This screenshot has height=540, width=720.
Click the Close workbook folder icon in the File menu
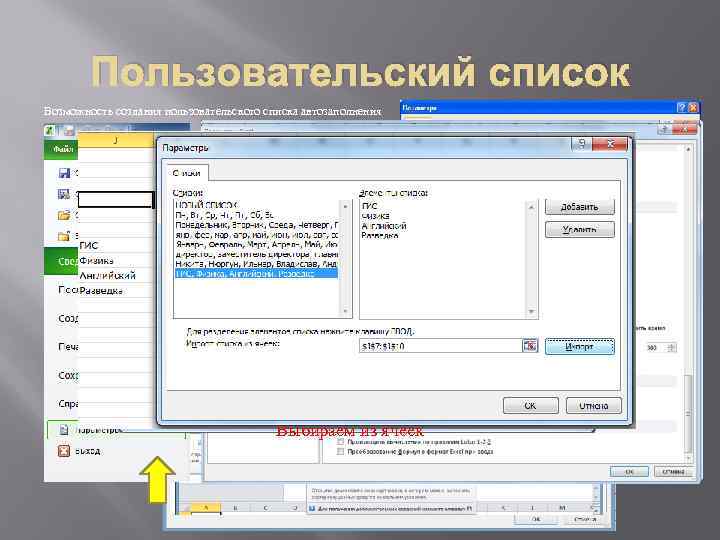(64, 236)
